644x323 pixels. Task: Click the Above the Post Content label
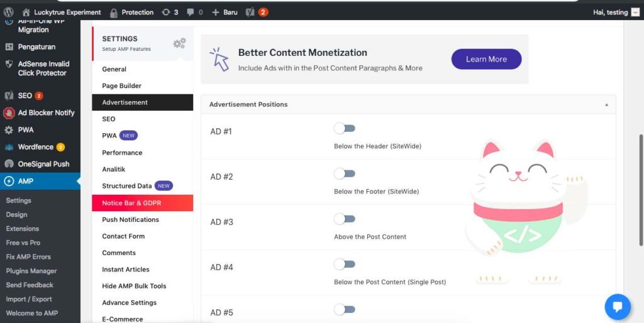coord(370,237)
